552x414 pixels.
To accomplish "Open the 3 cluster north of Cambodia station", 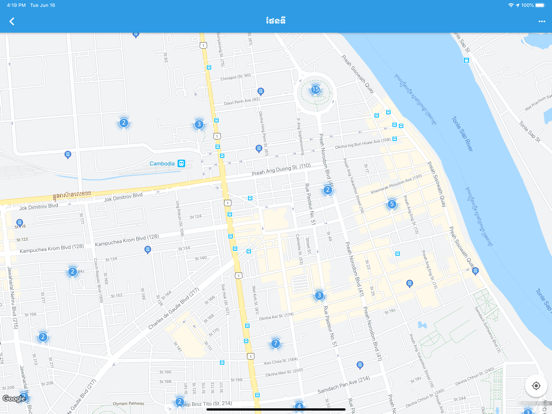I will point(199,124).
